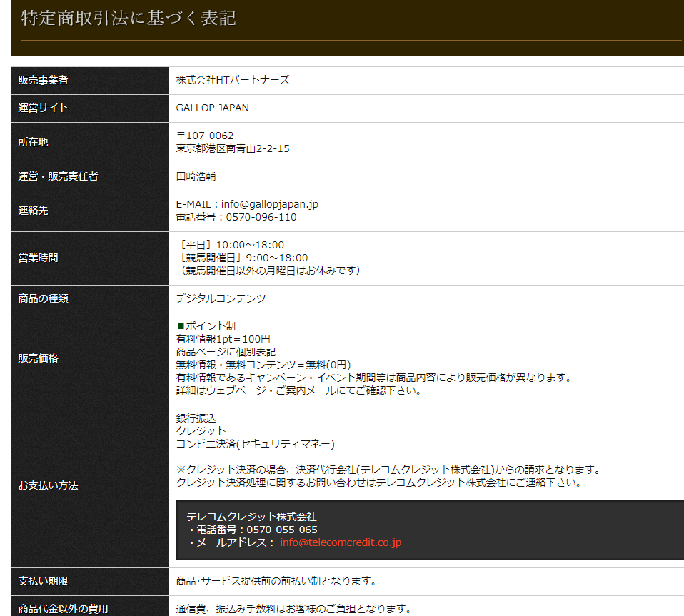This screenshot has height=616, width=684.
Task: Select the 詳細はウェブページ・ご案内メール line
Action: click(x=299, y=390)
